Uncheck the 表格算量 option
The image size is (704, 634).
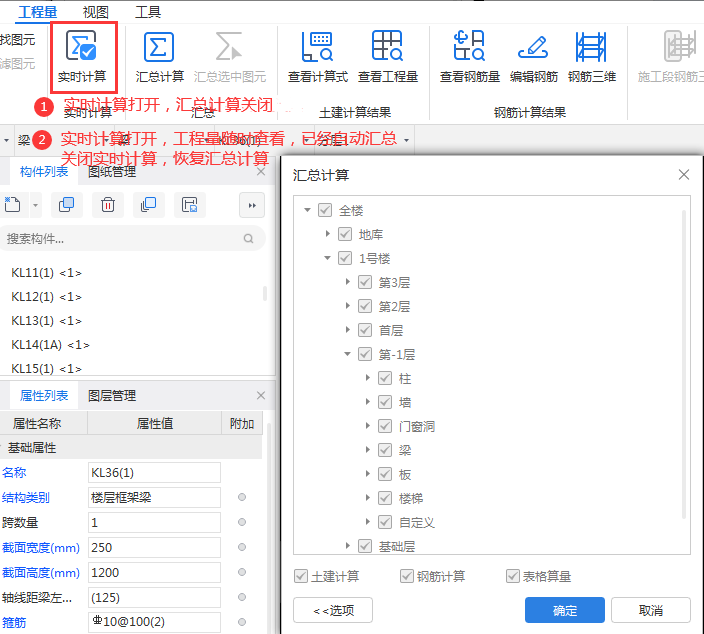513,576
